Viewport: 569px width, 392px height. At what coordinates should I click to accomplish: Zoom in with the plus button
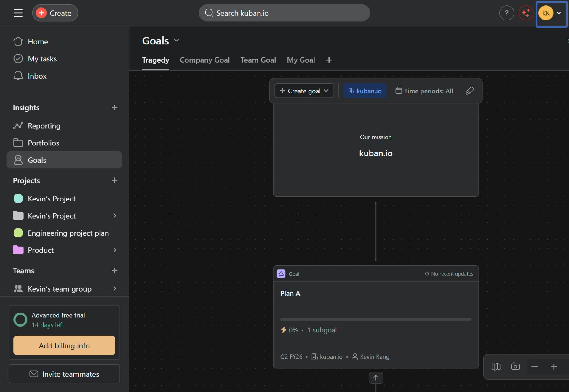coord(554,367)
